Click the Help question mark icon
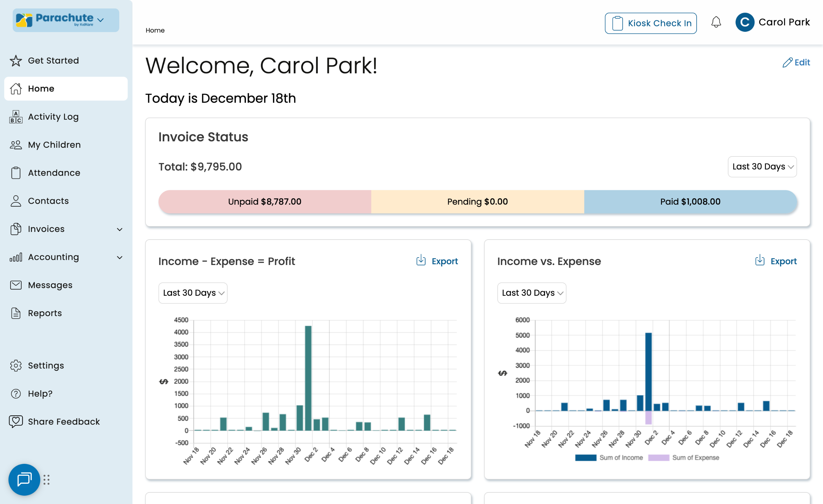 click(16, 393)
